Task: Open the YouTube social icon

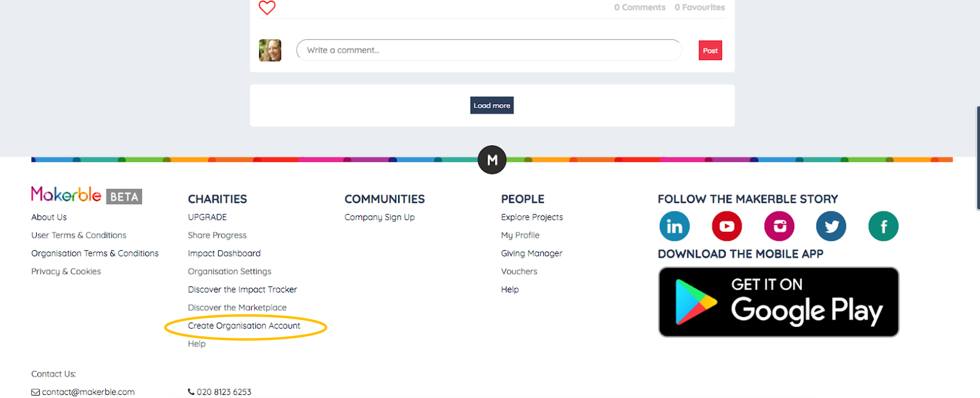Action: [x=727, y=226]
